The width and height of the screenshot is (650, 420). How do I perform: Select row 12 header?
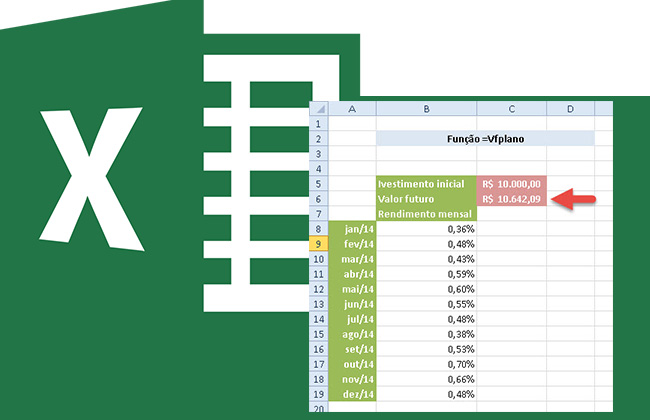point(319,289)
